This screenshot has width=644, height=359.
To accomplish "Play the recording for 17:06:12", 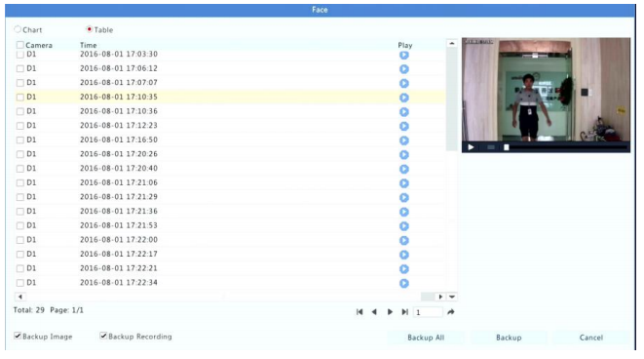I will tap(404, 69).
